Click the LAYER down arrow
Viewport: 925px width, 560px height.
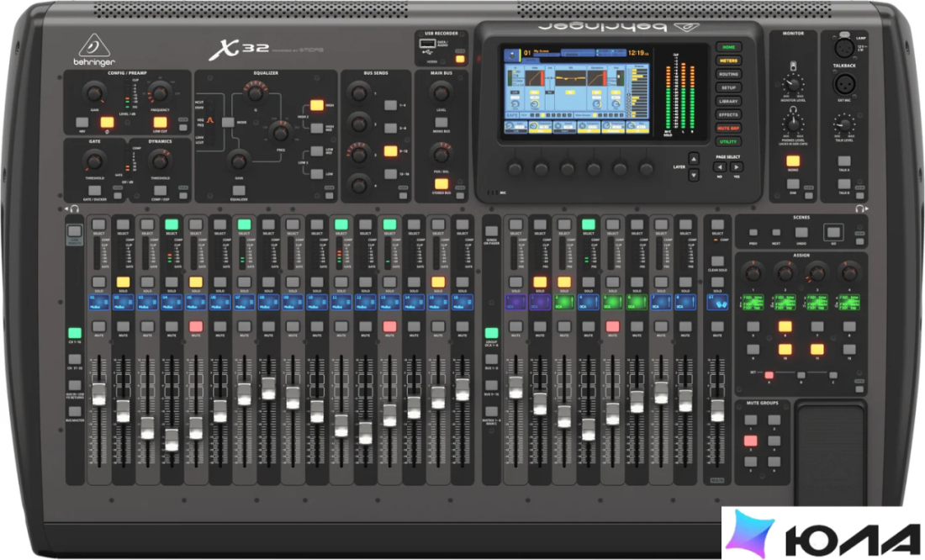(694, 175)
